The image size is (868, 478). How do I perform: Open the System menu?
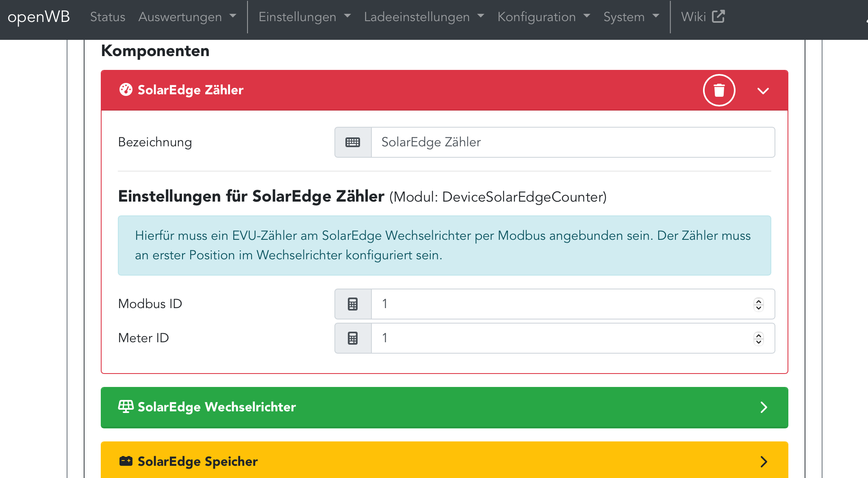coord(631,17)
